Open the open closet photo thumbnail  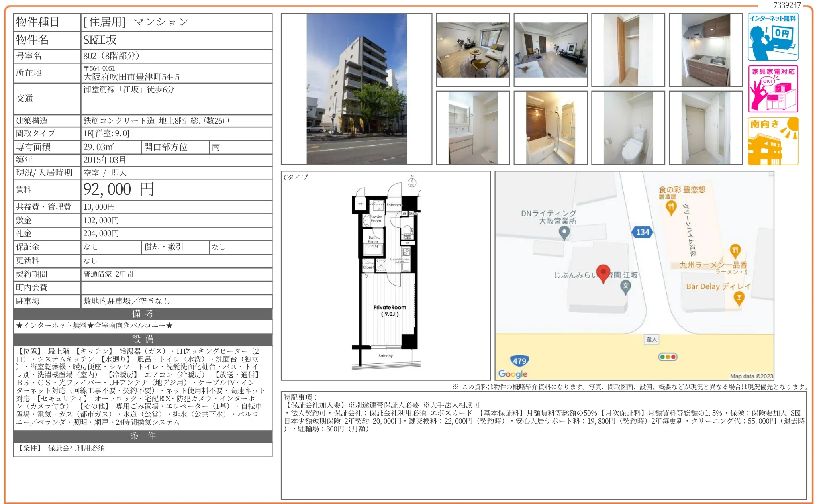click(x=628, y=50)
